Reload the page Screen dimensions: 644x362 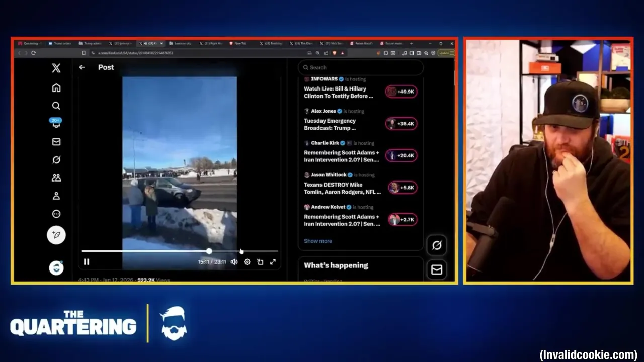tap(33, 53)
